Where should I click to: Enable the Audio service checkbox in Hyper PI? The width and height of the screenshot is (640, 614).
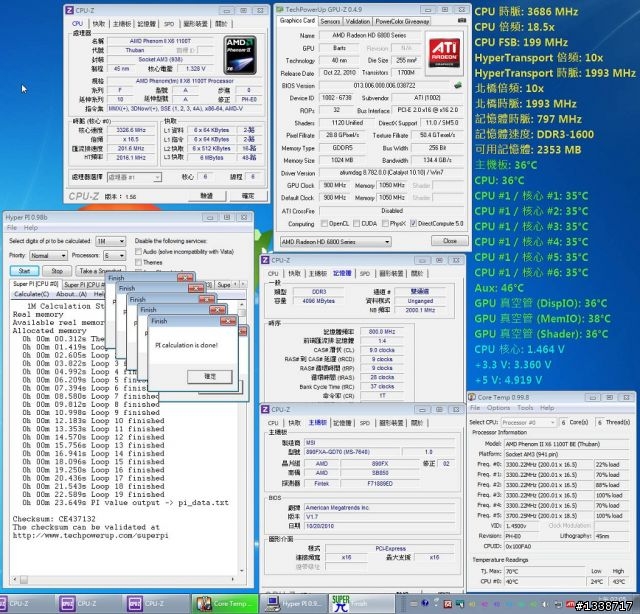[138, 251]
